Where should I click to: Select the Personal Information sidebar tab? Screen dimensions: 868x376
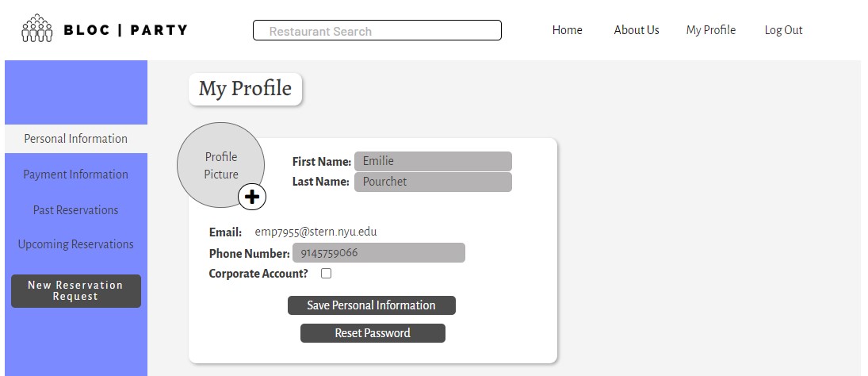76,139
